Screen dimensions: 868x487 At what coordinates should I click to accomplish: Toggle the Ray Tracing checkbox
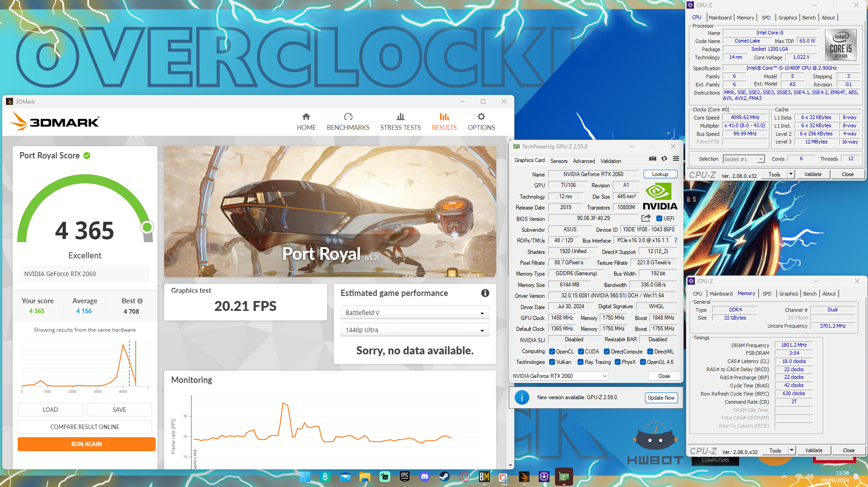pyautogui.click(x=581, y=362)
